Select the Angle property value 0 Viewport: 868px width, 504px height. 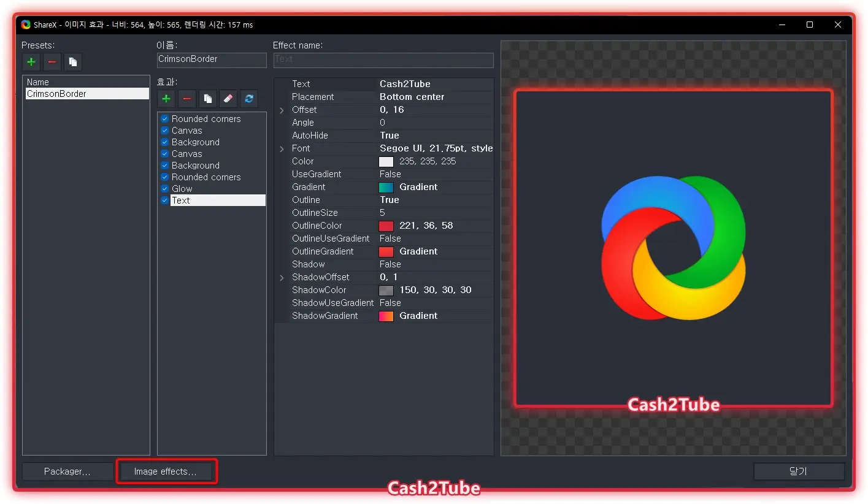pyautogui.click(x=382, y=123)
